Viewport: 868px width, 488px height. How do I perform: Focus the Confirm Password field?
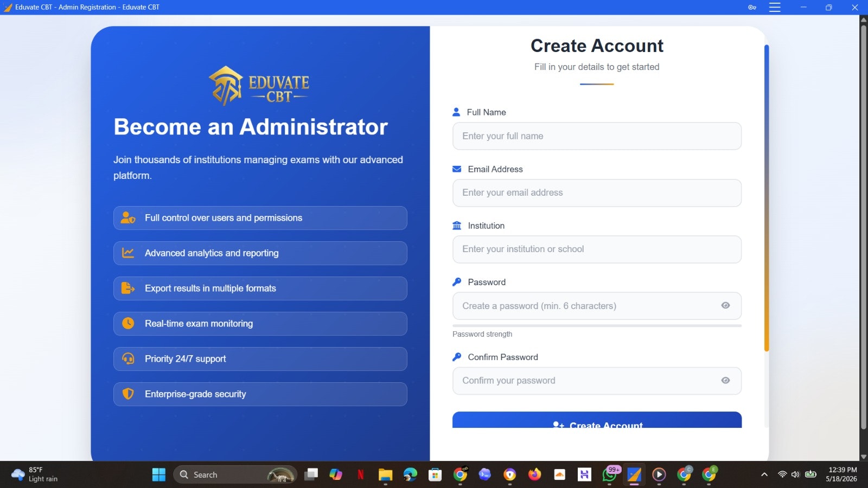coord(597,381)
